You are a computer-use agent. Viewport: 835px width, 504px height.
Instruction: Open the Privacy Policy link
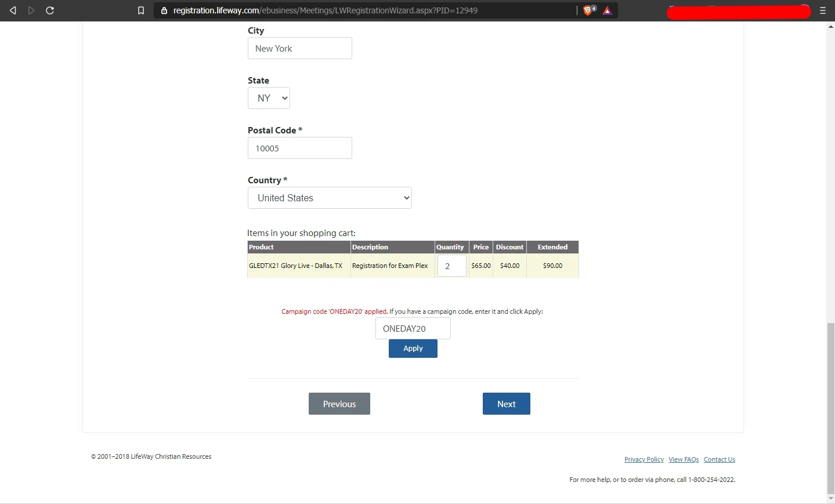(644, 459)
